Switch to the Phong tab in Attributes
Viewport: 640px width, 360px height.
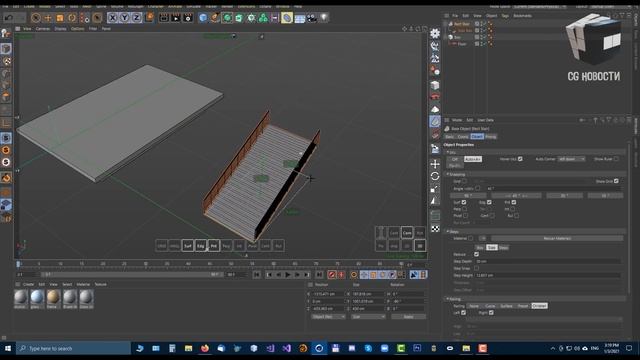pyautogui.click(x=491, y=137)
